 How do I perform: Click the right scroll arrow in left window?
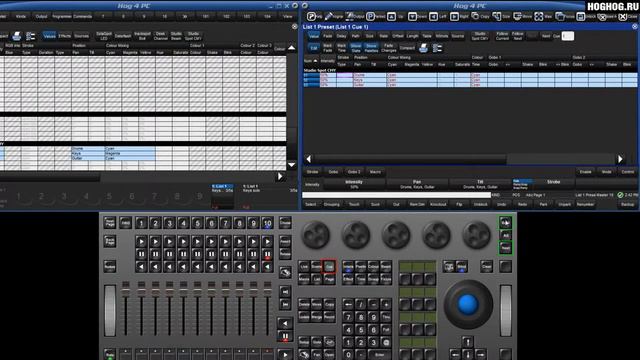point(280,176)
